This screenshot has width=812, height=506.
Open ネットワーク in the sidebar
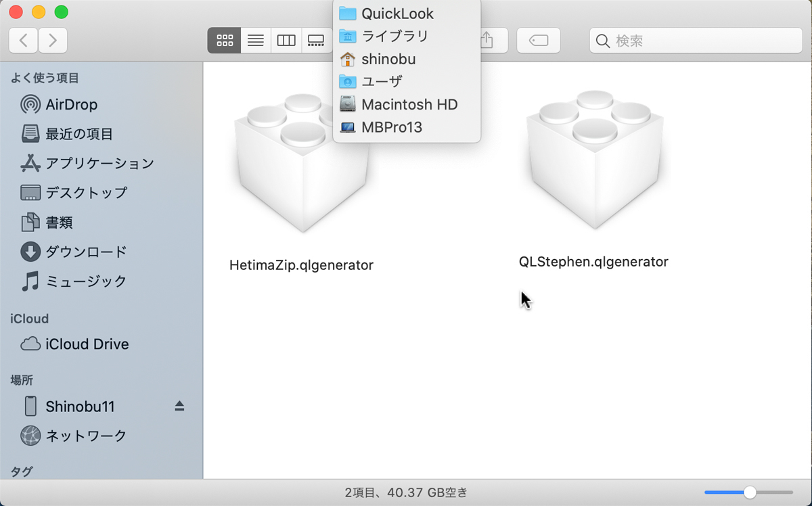(101, 436)
